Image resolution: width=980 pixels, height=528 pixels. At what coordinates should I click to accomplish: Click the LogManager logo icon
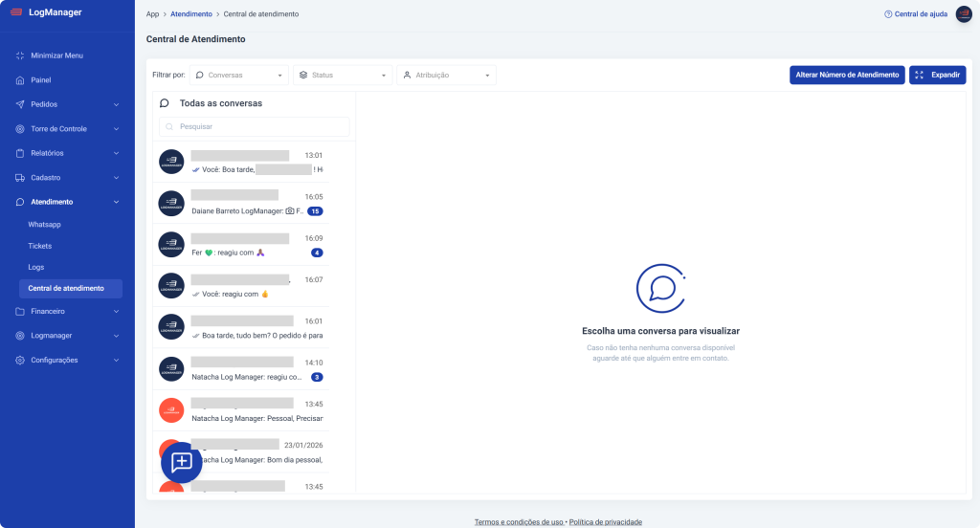click(15, 12)
